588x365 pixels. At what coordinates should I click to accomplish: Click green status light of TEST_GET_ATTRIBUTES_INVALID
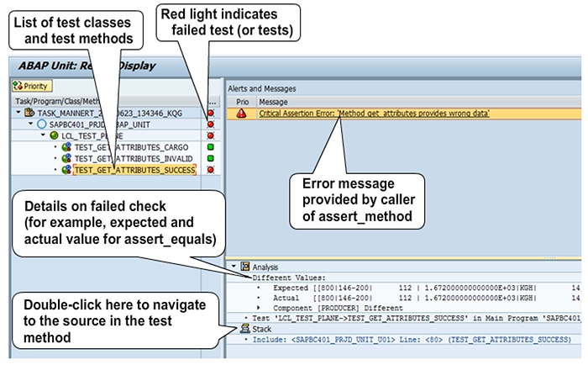(210, 158)
